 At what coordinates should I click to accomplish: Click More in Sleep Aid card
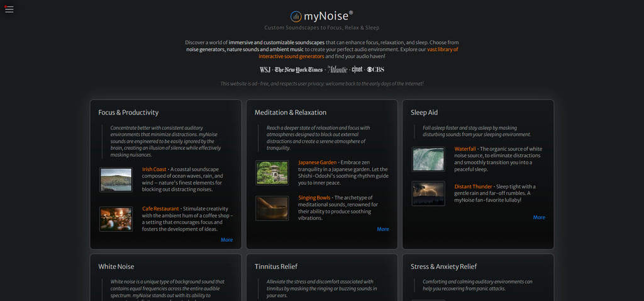(x=539, y=217)
